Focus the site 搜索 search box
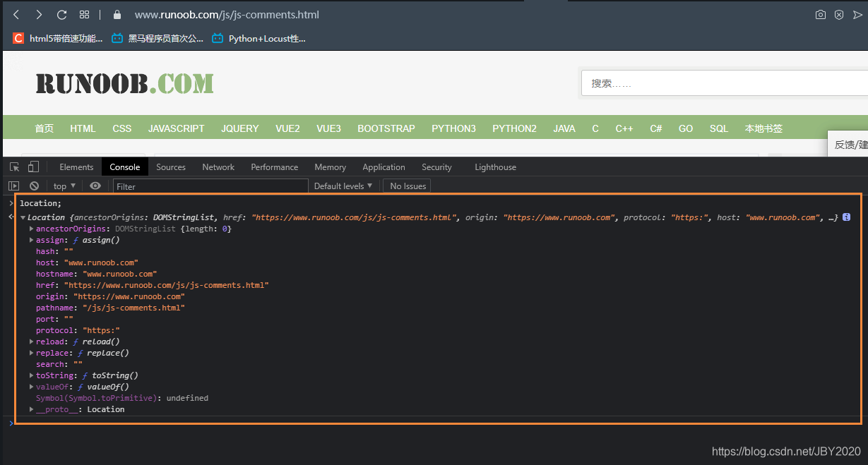This screenshot has height=465, width=868. 724,83
